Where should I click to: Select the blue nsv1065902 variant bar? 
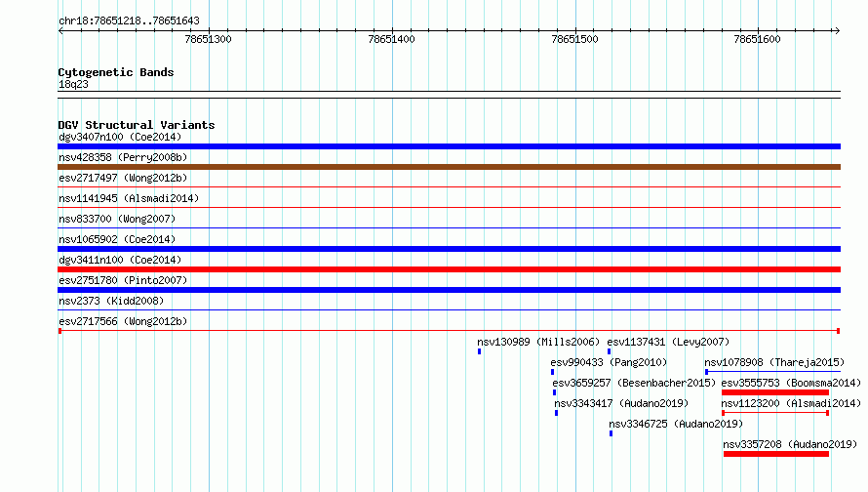click(x=449, y=249)
